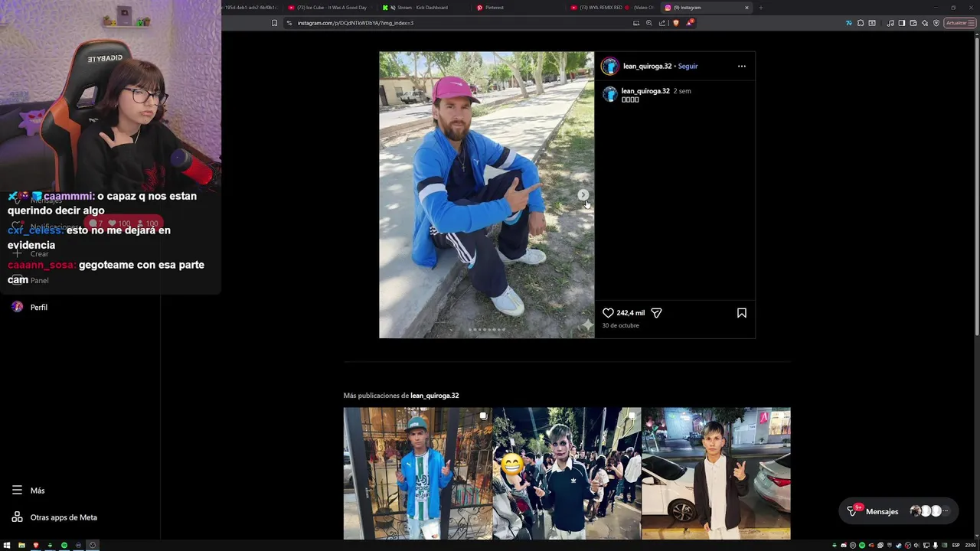Open lean_quiroga.32 link in Más publicaciones heading

[x=434, y=396]
